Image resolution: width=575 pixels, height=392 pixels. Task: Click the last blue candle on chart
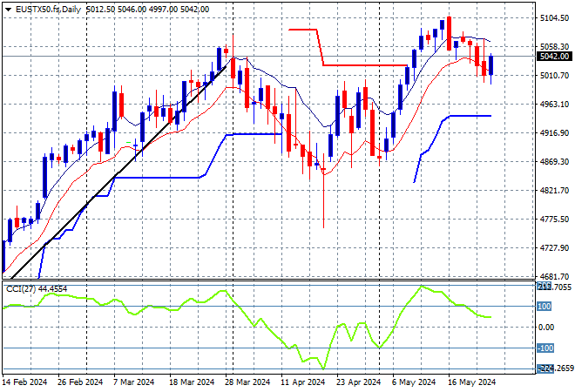click(491, 65)
